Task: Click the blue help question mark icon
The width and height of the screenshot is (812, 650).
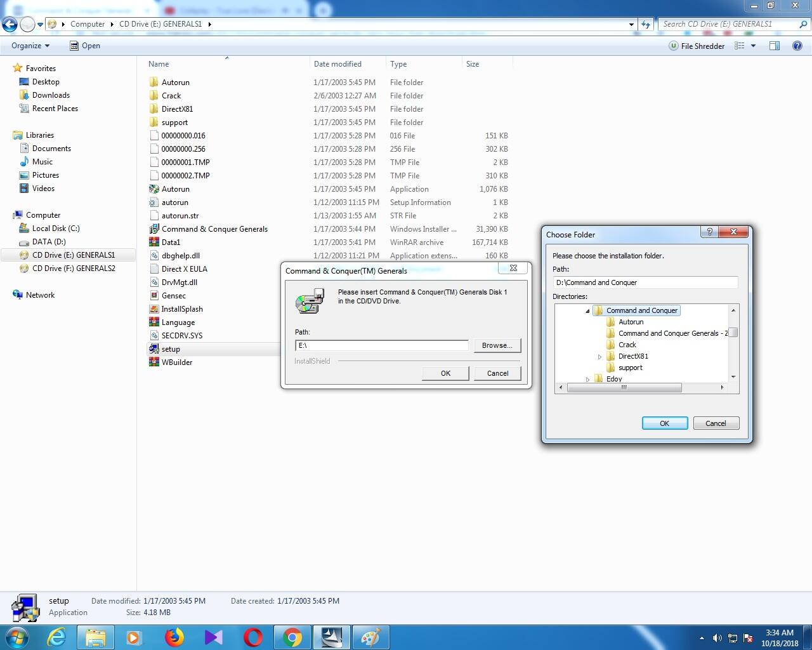Action: pos(797,46)
